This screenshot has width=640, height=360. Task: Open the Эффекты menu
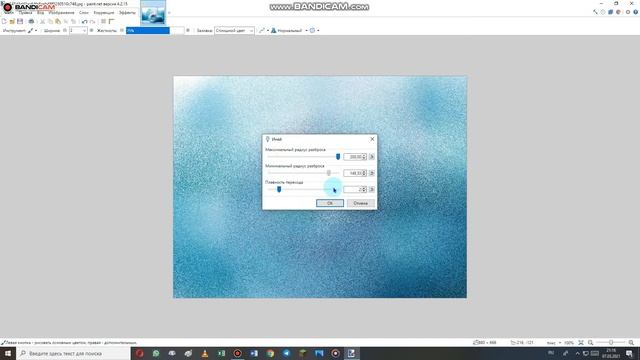(127, 13)
